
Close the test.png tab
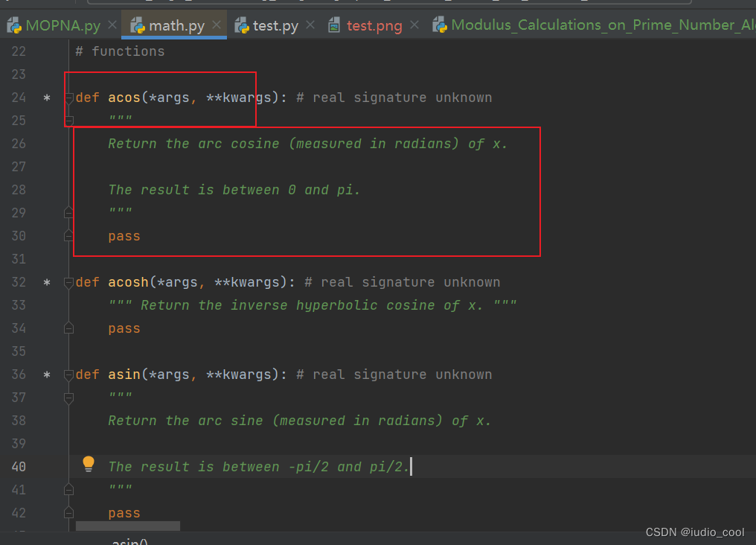(414, 25)
